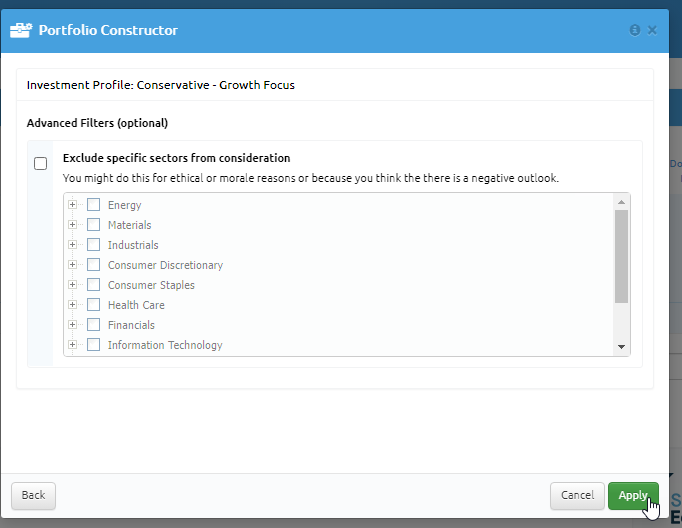The height and width of the screenshot is (528, 682).
Task: Select the Consumer Staples tree item
Action: [151, 285]
